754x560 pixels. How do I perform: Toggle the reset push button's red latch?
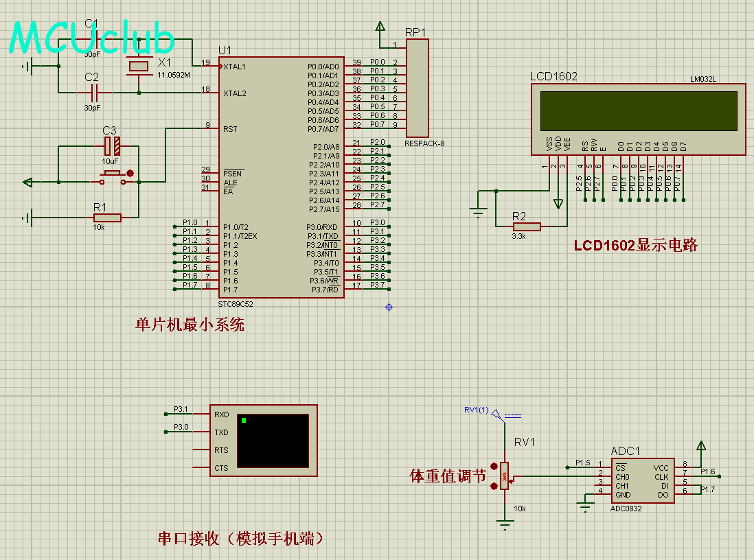pos(130,174)
